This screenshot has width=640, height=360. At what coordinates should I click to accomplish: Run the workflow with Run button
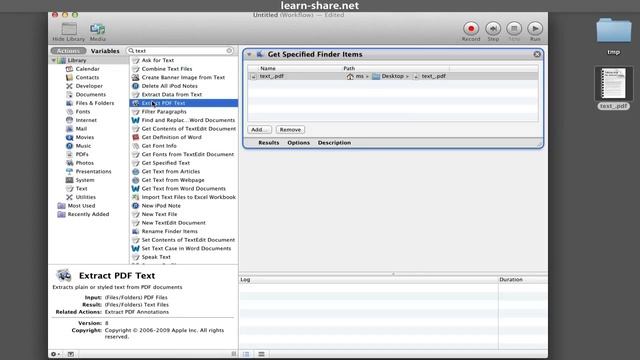(x=535, y=29)
